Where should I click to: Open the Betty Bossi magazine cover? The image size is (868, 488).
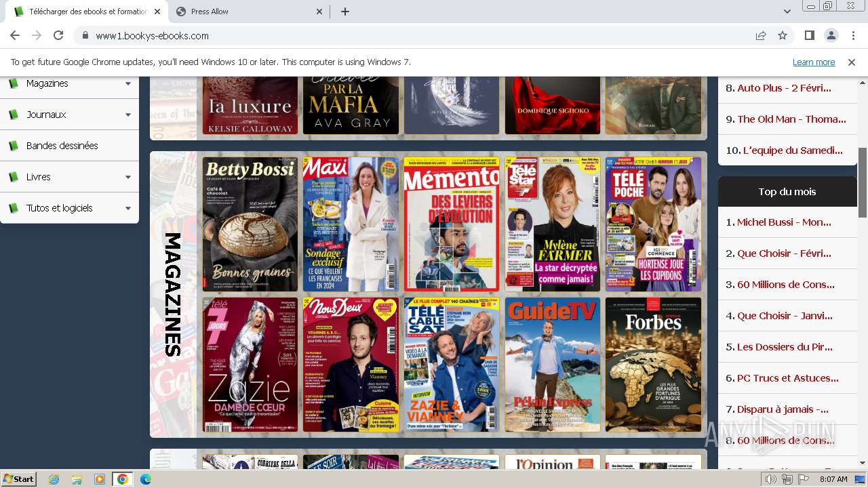click(x=250, y=224)
